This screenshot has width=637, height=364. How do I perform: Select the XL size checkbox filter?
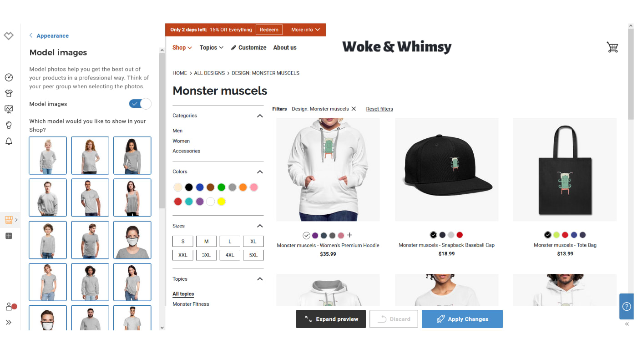pos(253,241)
